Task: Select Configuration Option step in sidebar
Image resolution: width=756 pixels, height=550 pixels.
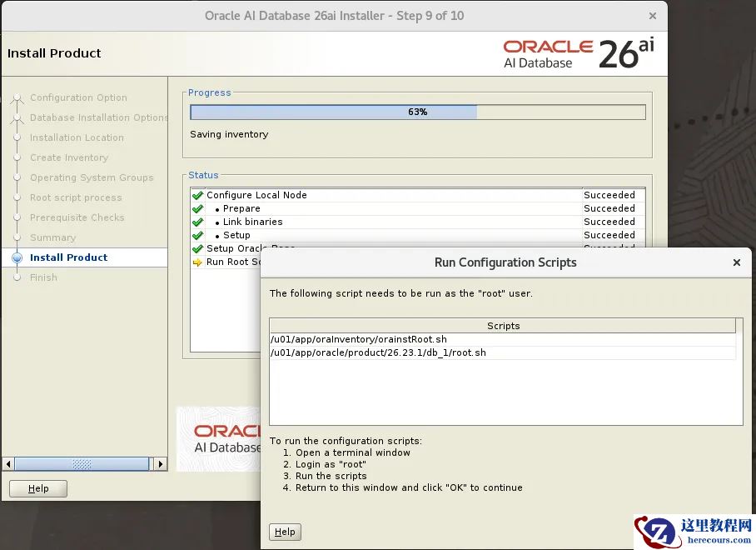Action: [78, 97]
